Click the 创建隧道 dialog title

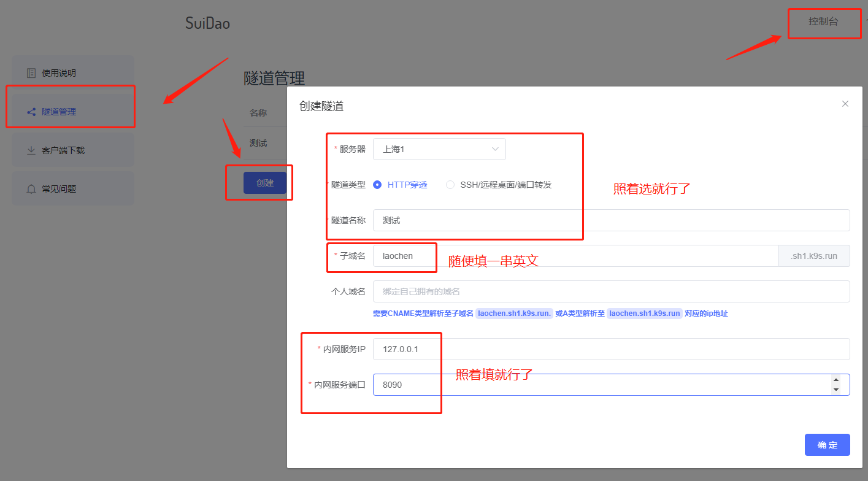pos(321,106)
